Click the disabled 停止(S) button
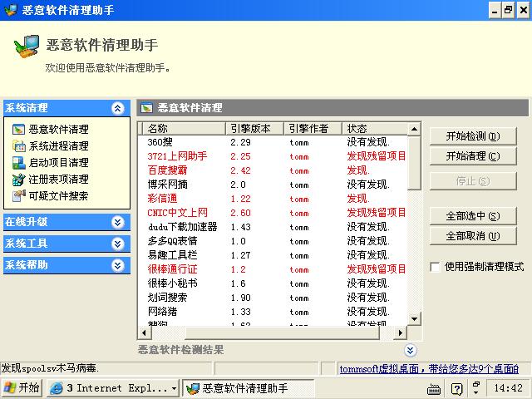 point(473,181)
